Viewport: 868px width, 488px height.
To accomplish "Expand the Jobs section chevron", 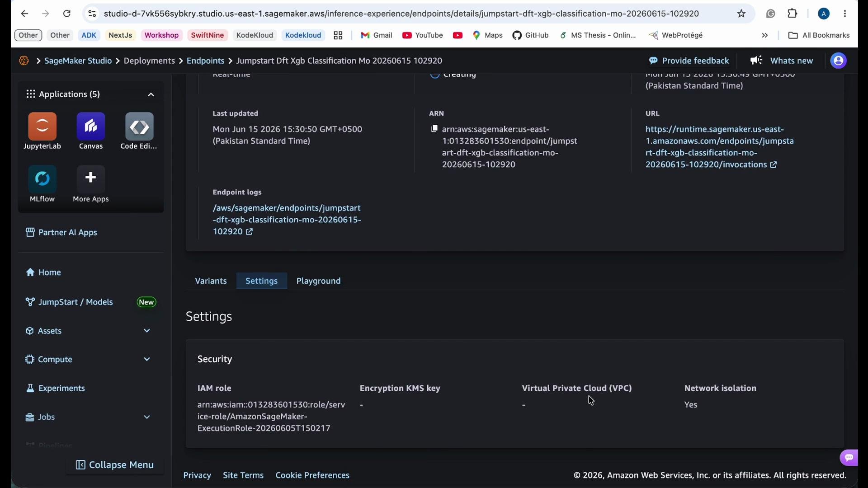I will point(147,418).
